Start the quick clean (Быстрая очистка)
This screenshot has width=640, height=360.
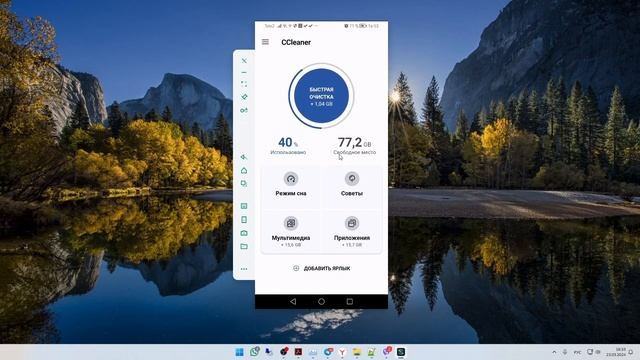321,96
